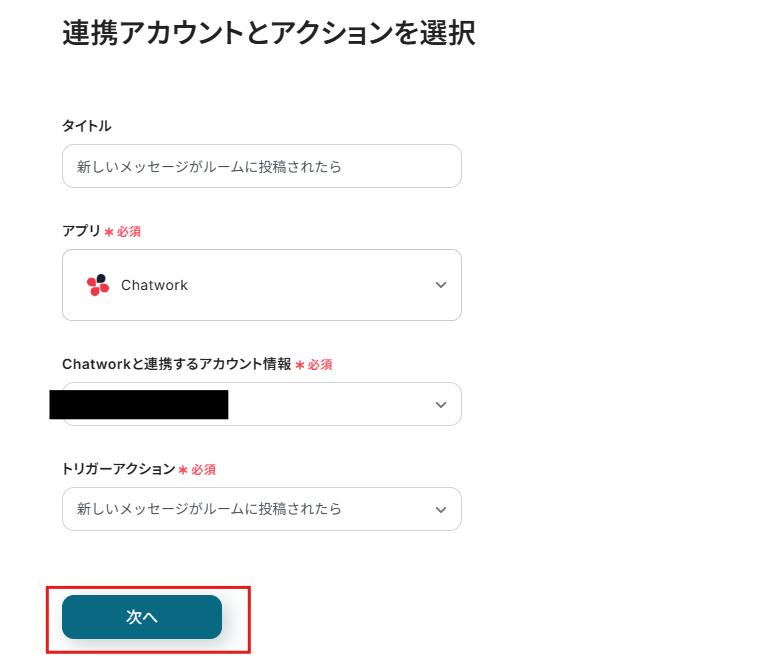Click the 連携アカウントとアクションを選択 heading
Image resolution: width=769 pixels, height=655 pixels.
pos(268,33)
